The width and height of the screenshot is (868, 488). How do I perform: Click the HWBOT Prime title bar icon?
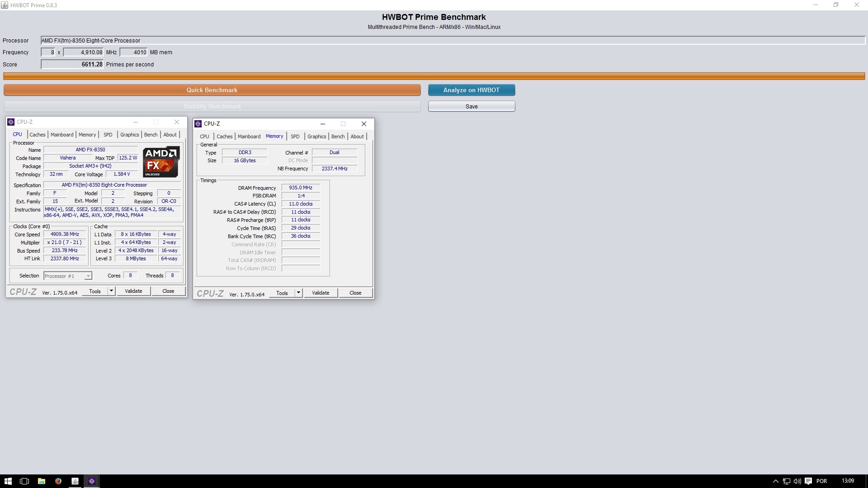coord(5,5)
